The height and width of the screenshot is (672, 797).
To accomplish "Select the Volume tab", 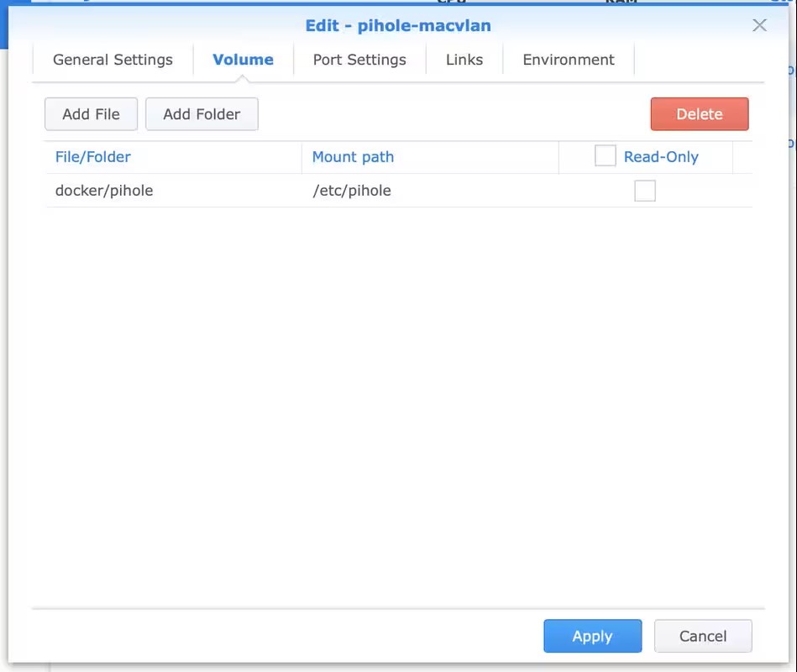I will coord(243,60).
